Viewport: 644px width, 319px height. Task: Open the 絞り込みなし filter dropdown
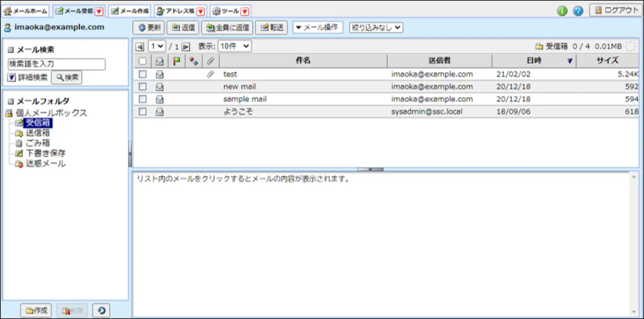pyautogui.click(x=377, y=28)
